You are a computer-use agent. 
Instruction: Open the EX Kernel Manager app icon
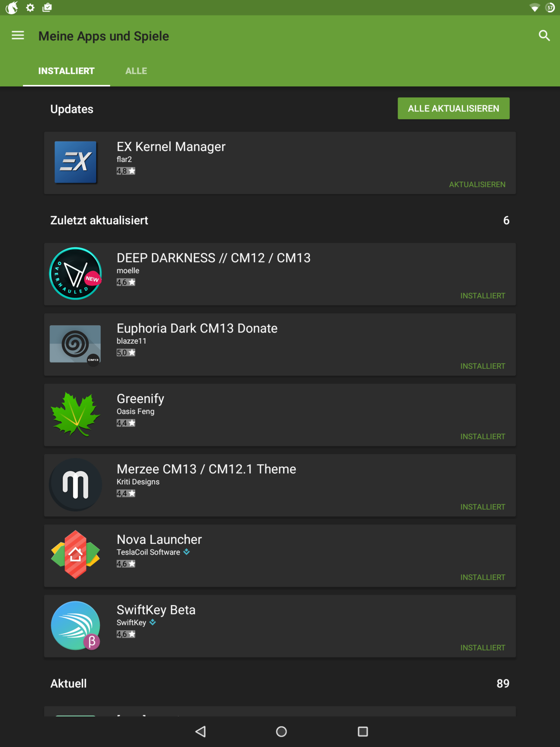pos(76,162)
